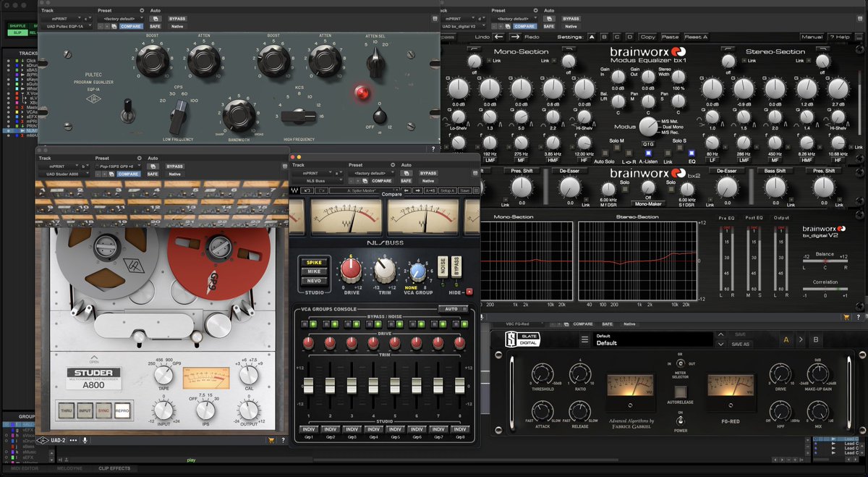Viewport: 868px width, 477px height.
Task: Click the AUTO button in VCA Groups Console
Action: coord(453,309)
